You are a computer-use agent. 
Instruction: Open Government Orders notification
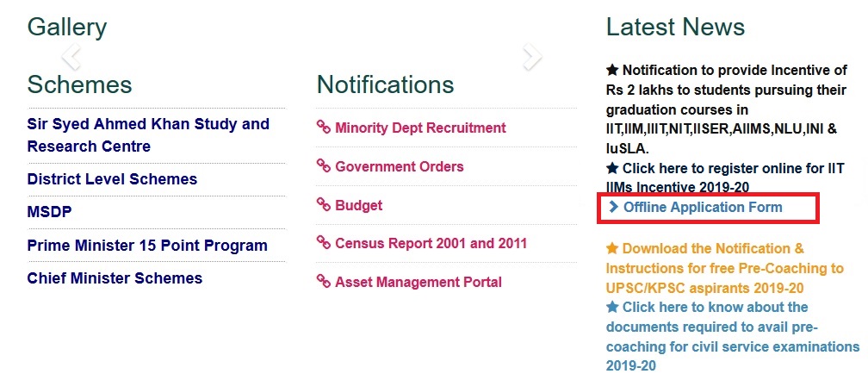point(400,167)
